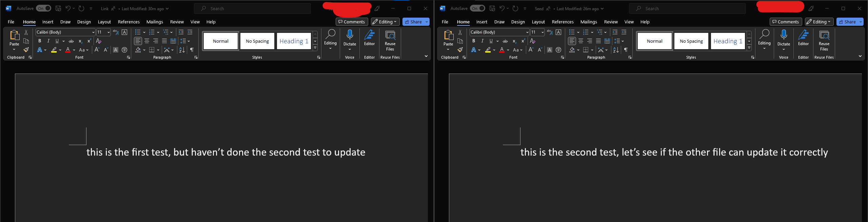Open View tab in the Seed window

click(629, 22)
